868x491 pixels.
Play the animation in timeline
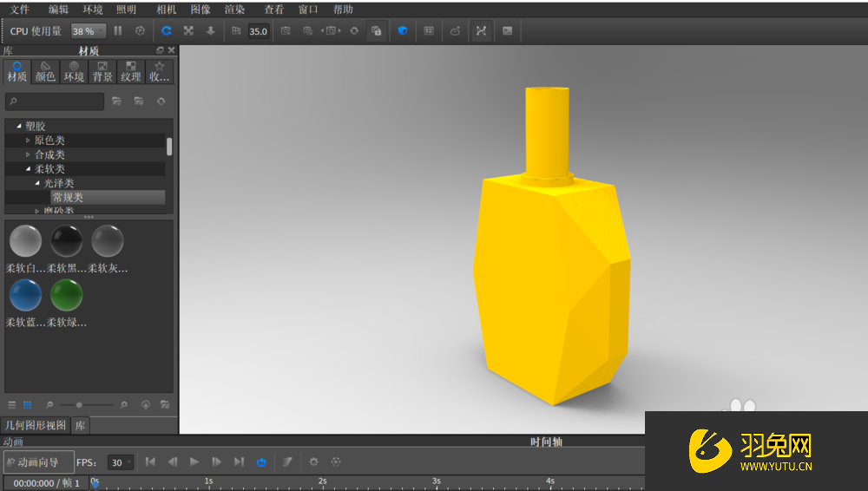194,462
